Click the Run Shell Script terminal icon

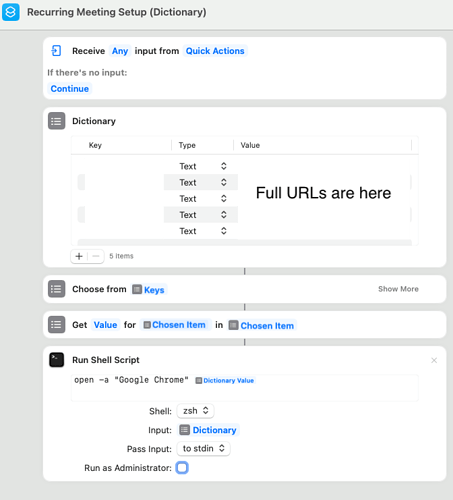(x=56, y=360)
